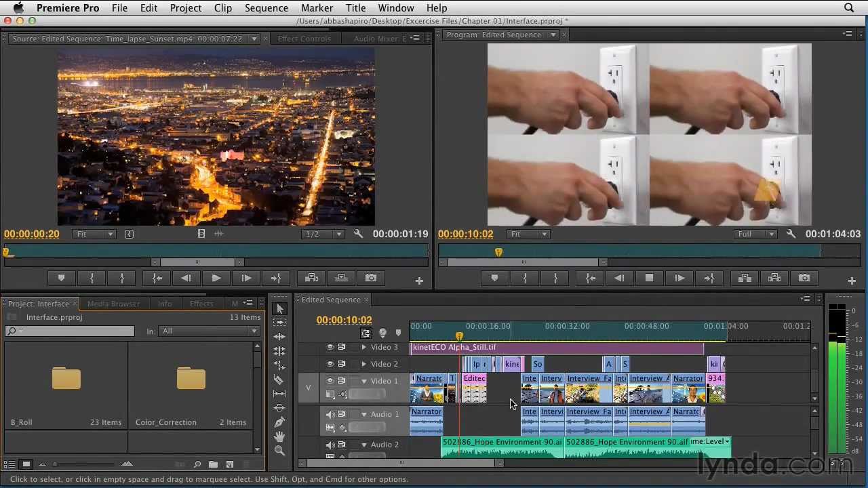
Task: Mute Audio 2 track speaker
Action: [x=330, y=445]
